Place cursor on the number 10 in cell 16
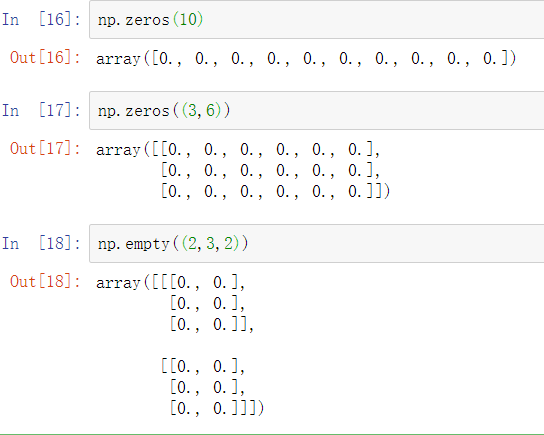This screenshot has width=544, height=435. pos(188,19)
